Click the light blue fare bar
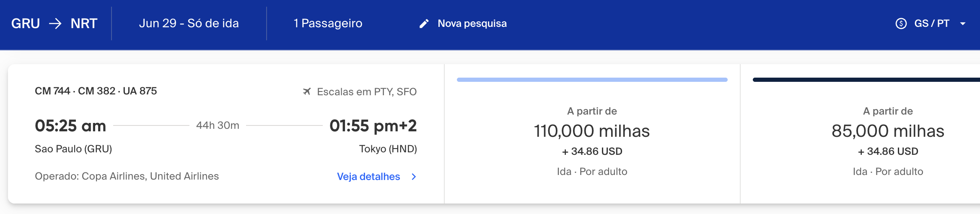 592,80
